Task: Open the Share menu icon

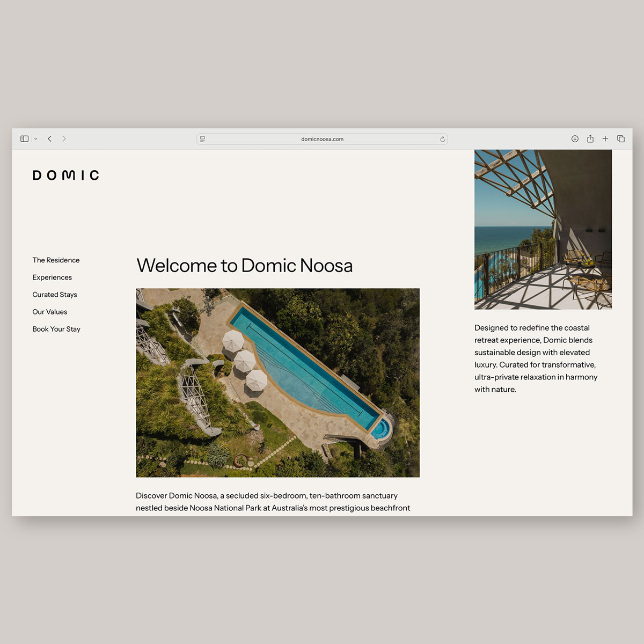Action: coord(590,139)
